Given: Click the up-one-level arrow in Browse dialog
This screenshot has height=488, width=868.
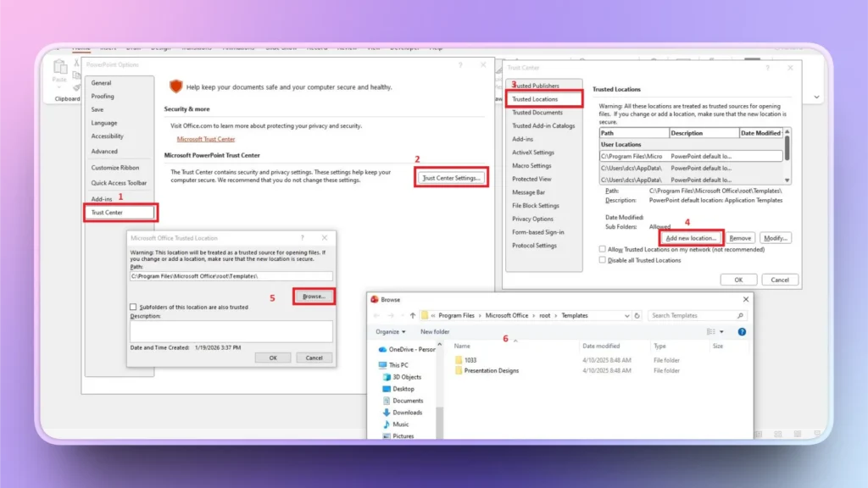Looking at the screenshot, I should [x=413, y=315].
